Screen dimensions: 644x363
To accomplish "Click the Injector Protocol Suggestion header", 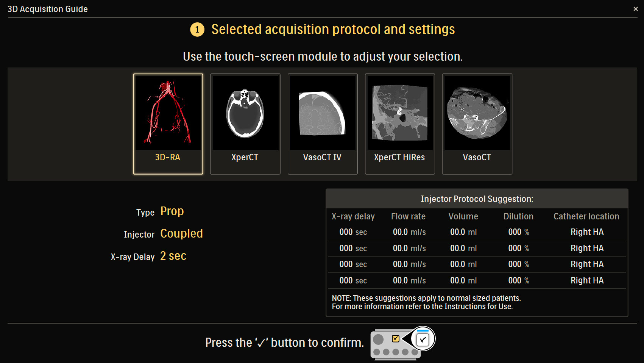I will click(x=477, y=199).
